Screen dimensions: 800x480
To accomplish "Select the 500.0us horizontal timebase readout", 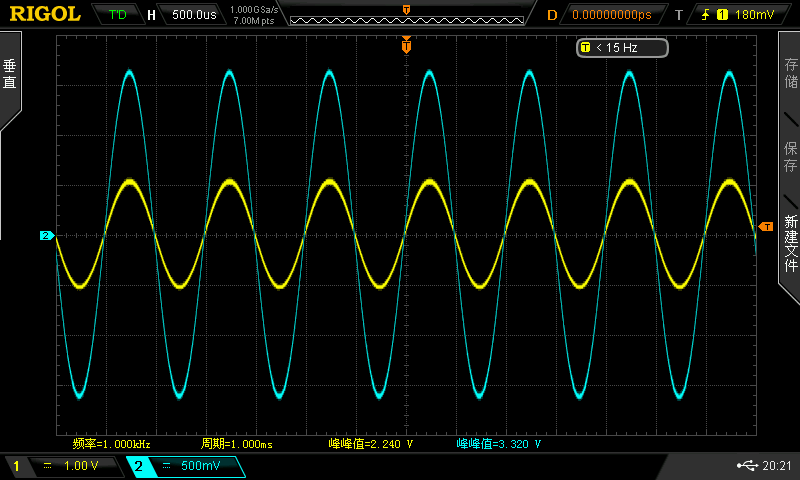I will point(194,14).
